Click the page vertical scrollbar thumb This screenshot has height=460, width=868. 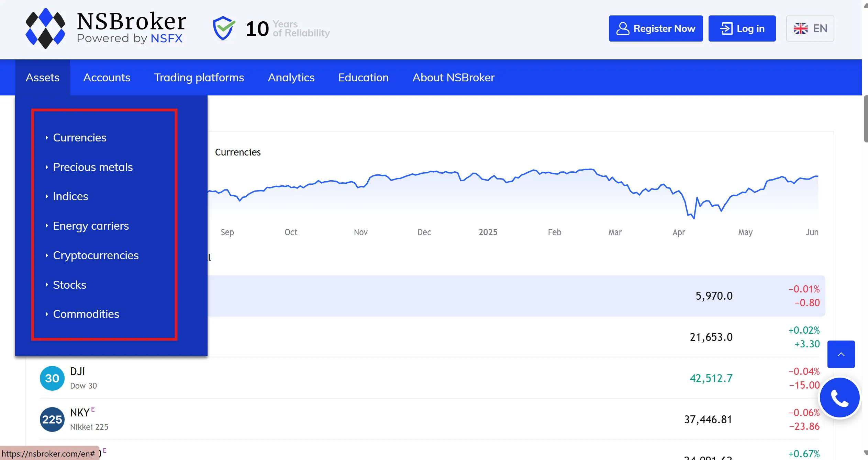coord(865,119)
